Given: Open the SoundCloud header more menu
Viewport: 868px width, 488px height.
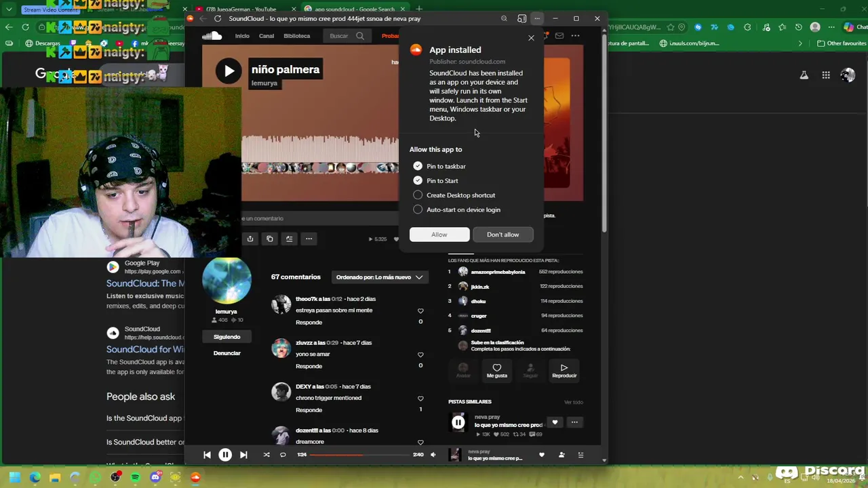Looking at the screenshot, I should pyautogui.click(x=575, y=35).
